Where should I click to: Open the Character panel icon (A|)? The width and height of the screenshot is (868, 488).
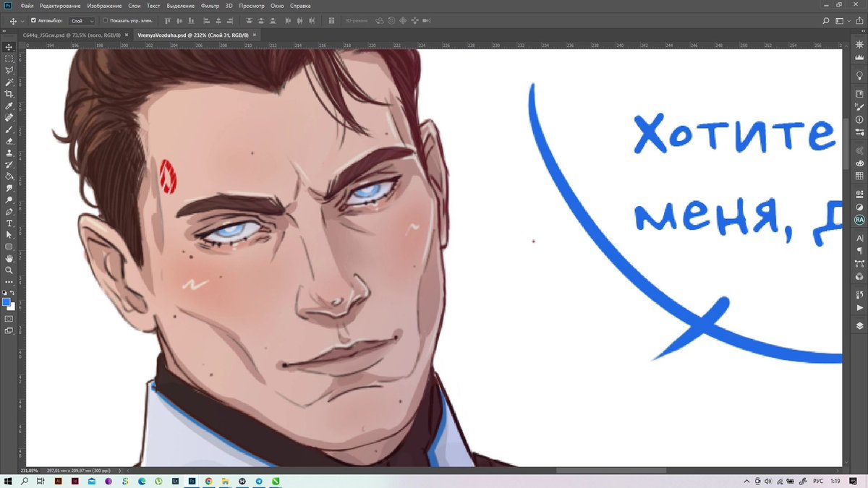(859, 238)
